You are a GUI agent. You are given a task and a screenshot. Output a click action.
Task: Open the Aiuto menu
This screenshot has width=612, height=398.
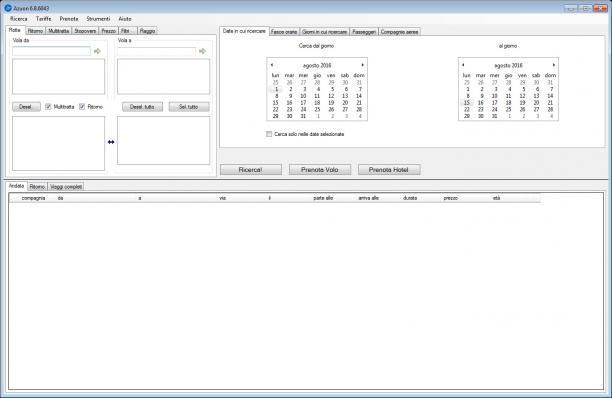(x=125, y=19)
